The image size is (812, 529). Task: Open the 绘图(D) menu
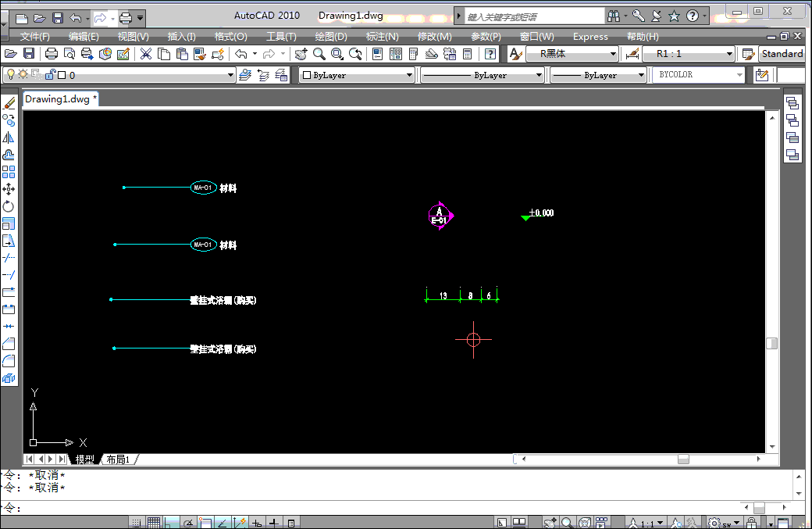(330, 37)
